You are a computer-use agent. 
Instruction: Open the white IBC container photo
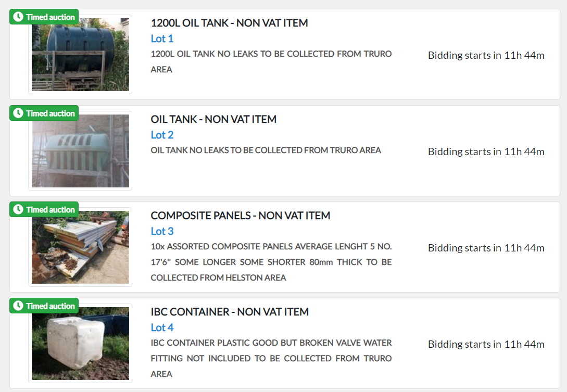(x=80, y=343)
